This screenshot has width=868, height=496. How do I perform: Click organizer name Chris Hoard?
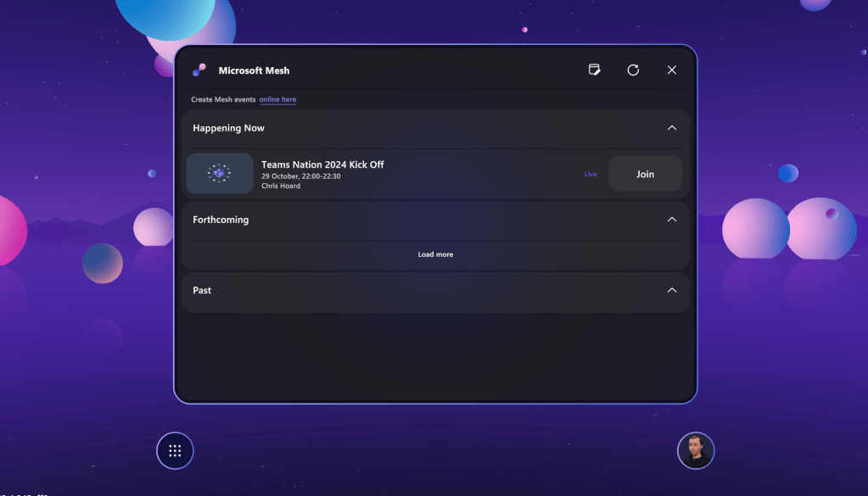pos(281,186)
